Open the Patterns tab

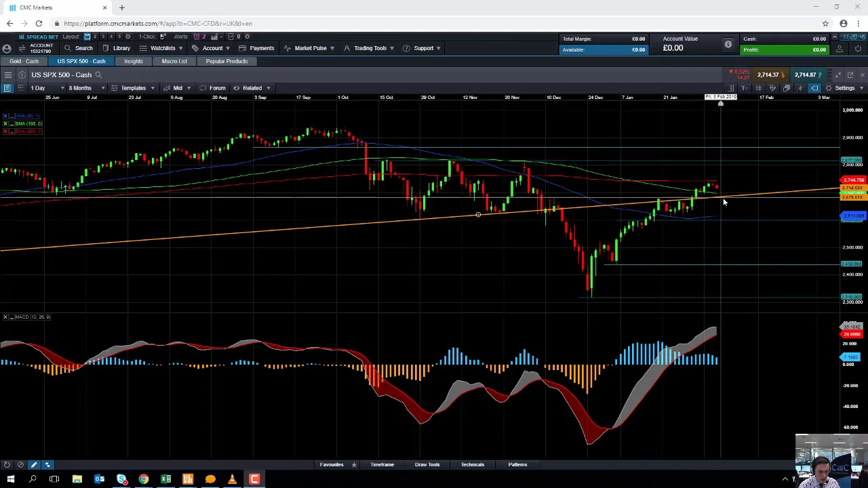(517, 464)
